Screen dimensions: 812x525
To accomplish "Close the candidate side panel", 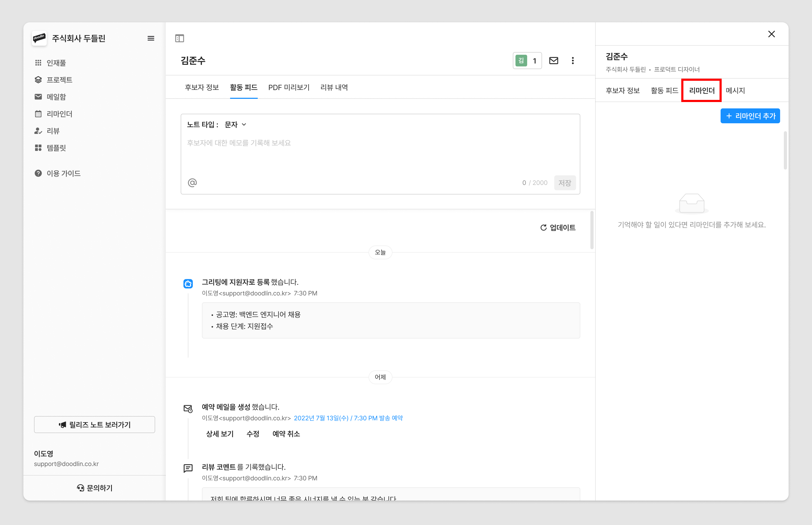I will (x=771, y=34).
